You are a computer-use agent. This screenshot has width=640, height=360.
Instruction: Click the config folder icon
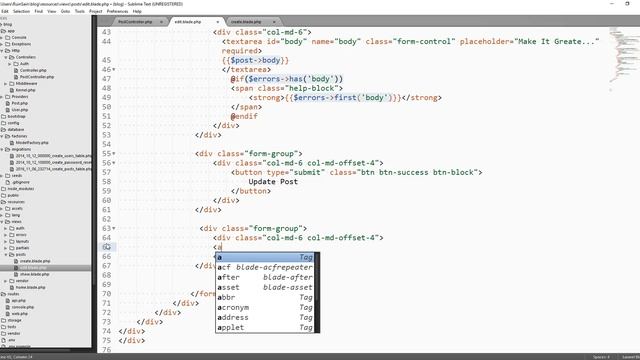tap(4, 123)
